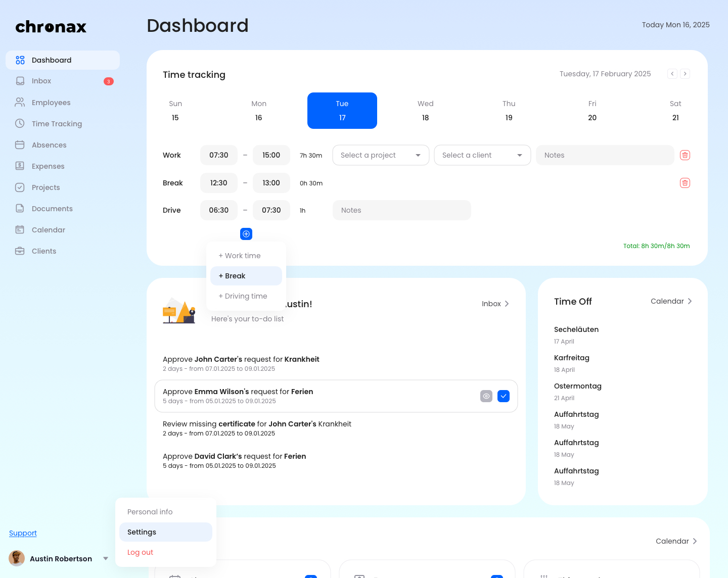Open the Select a client dropdown
This screenshot has width=728, height=578.
[482, 155]
